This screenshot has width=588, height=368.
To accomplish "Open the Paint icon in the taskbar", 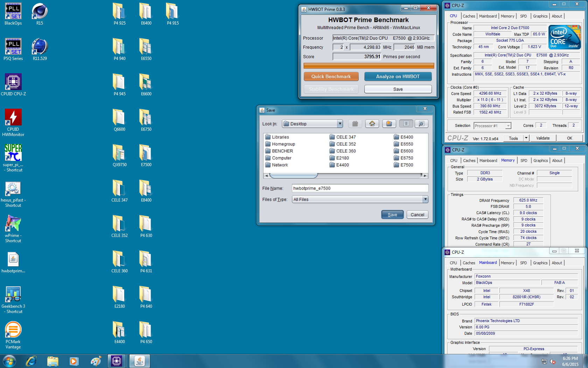I will tap(96, 361).
